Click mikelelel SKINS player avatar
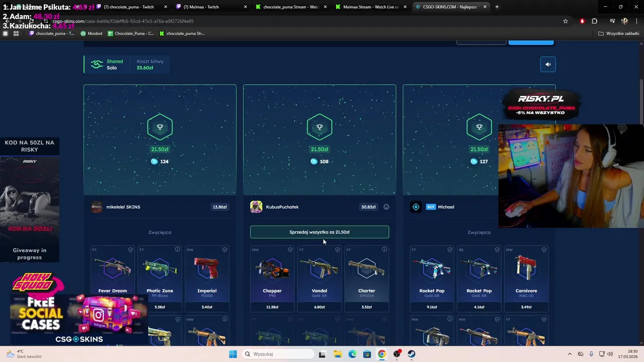This screenshot has height=362, width=644. point(97,207)
